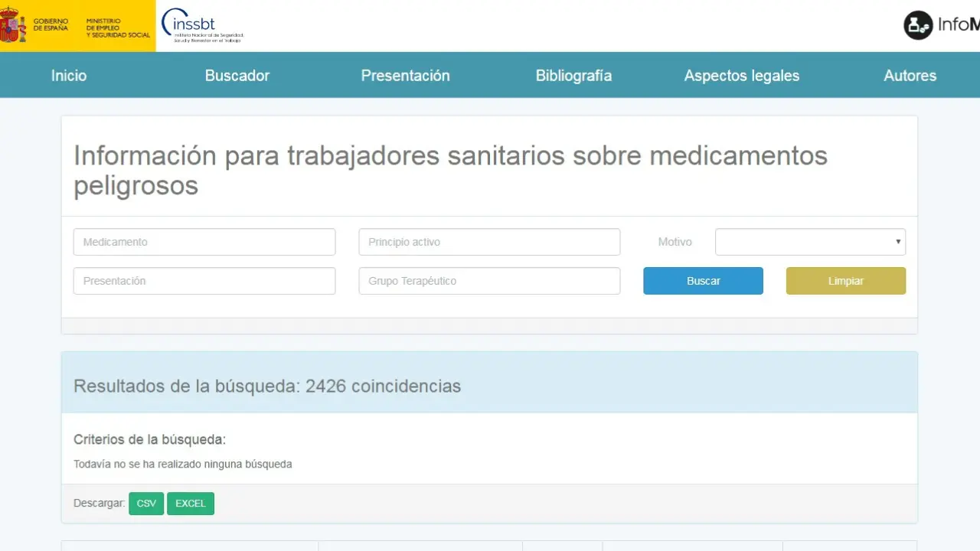
Task: Focus the Grupo Terapéutico input box
Action: point(489,281)
